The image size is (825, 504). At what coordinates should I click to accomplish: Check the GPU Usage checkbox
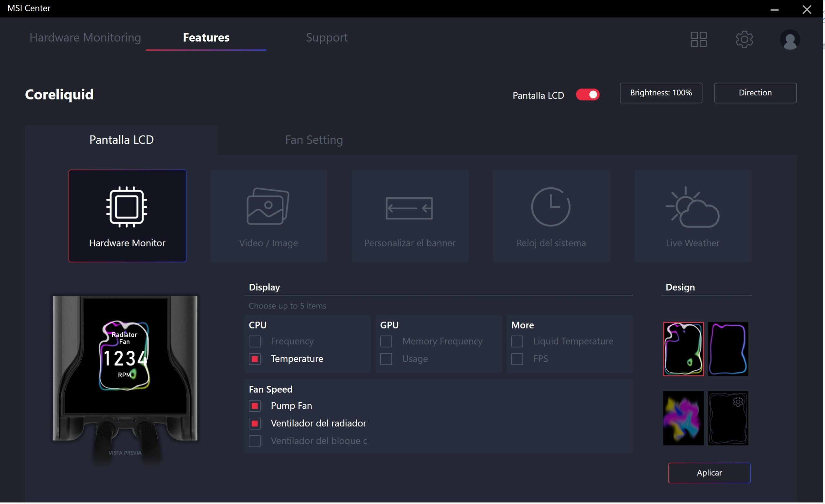pos(386,359)
